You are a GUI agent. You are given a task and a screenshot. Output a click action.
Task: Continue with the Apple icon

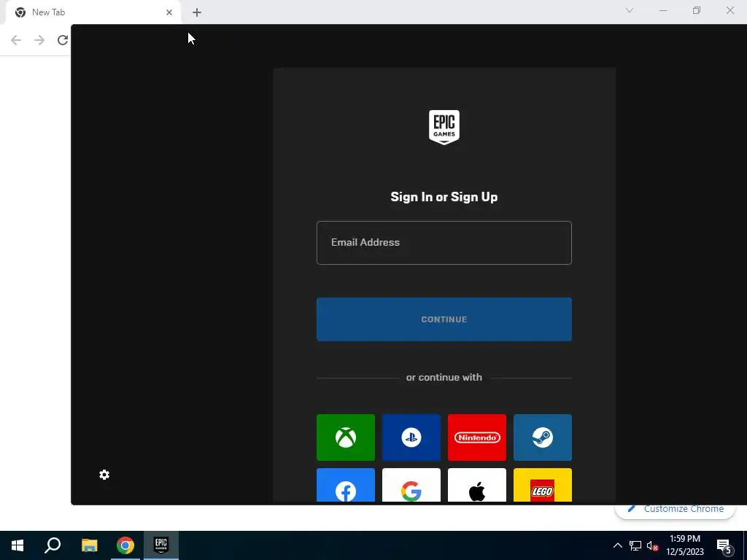[477, 485]
